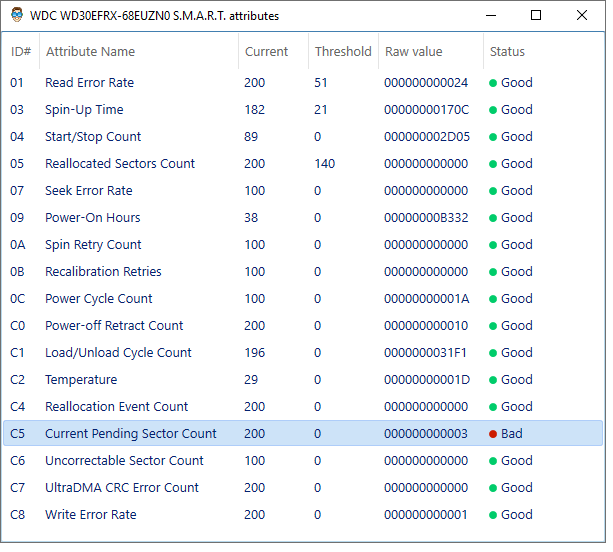This screenshot has width=613, height=552.
Task: Click current value 89
Action: coord(251,136)
